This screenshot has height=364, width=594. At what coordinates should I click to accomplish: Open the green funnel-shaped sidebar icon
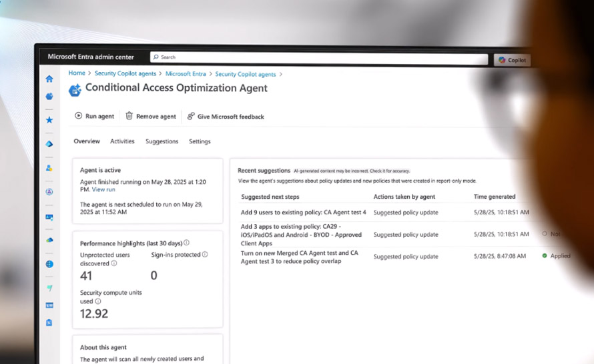click(x=49, y=288)
